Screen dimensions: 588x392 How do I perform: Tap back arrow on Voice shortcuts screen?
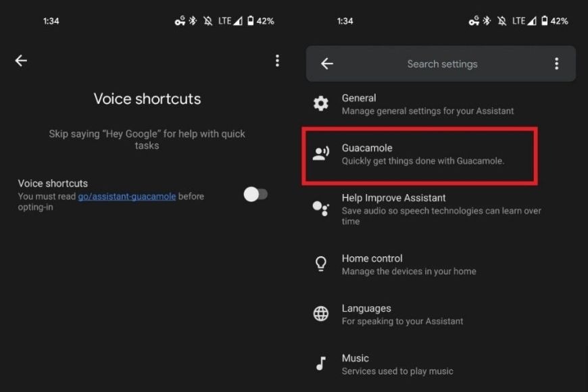21,61
